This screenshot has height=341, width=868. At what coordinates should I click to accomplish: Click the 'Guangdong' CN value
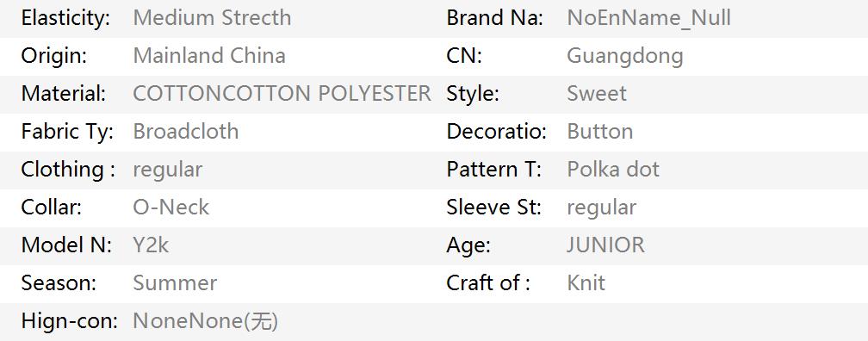(x=625, y=57)
